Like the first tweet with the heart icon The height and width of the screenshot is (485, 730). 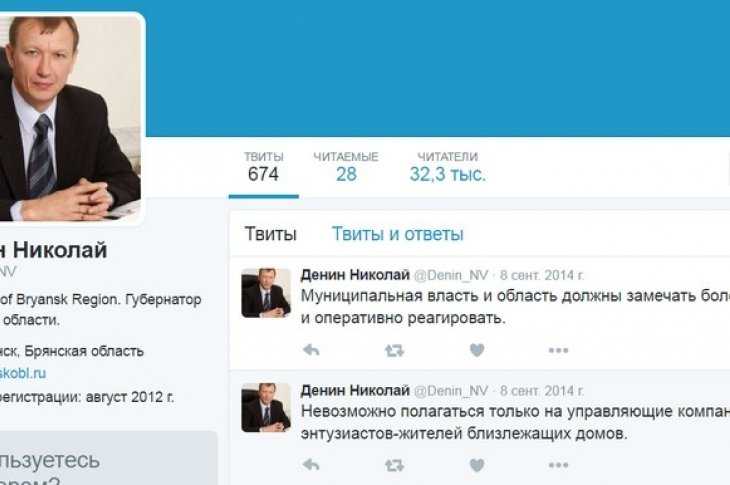pos(477,350)
